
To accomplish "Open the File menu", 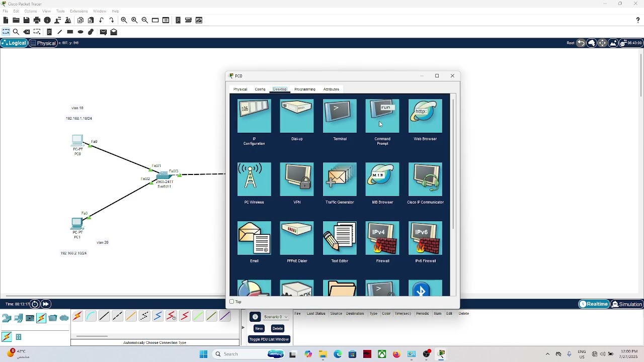I will point(6,11).
